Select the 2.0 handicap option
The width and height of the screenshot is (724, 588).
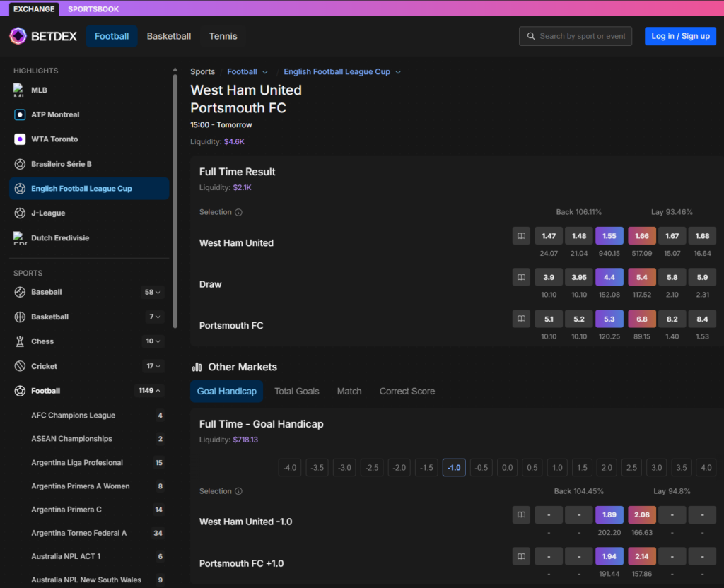tap(607, 468)
